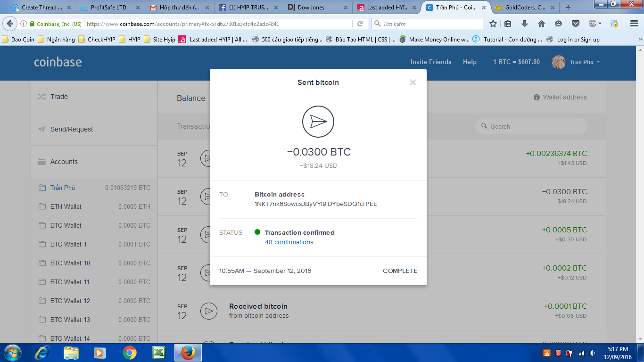Click the sent bitcoin paper plane icon

(x=318, y=121)
